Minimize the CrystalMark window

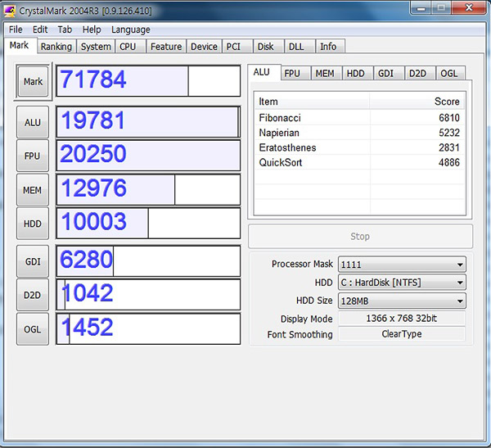[x=421, y=7]
